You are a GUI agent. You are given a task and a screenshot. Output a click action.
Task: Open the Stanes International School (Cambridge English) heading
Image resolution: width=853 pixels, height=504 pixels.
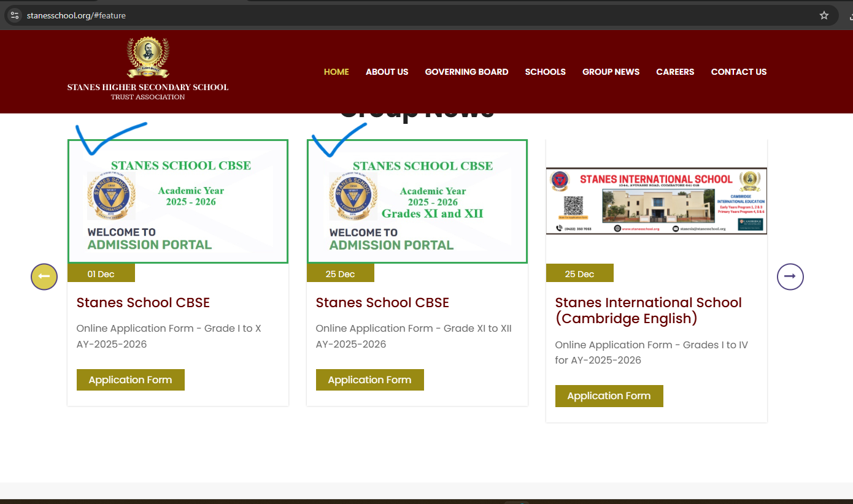coord(649,310)
